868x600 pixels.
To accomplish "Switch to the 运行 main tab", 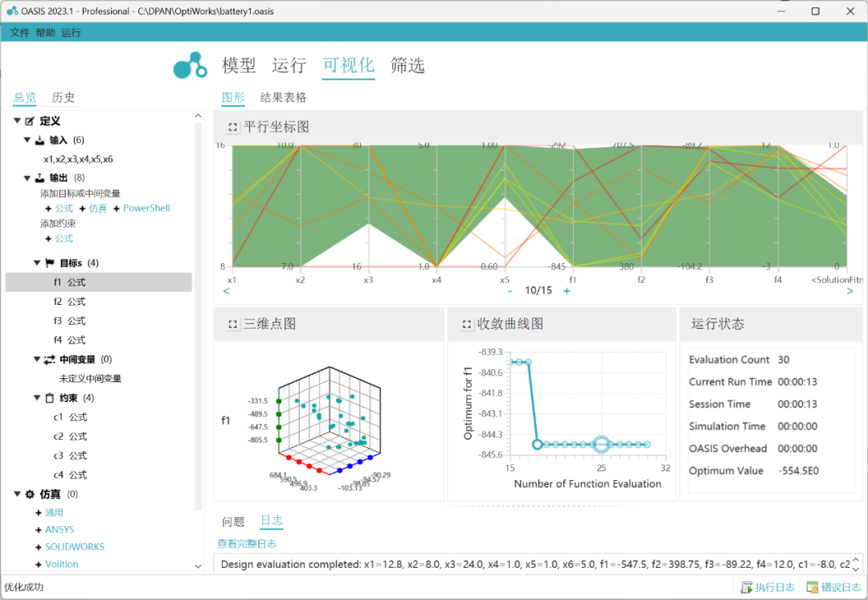I will tap(289, 65).
